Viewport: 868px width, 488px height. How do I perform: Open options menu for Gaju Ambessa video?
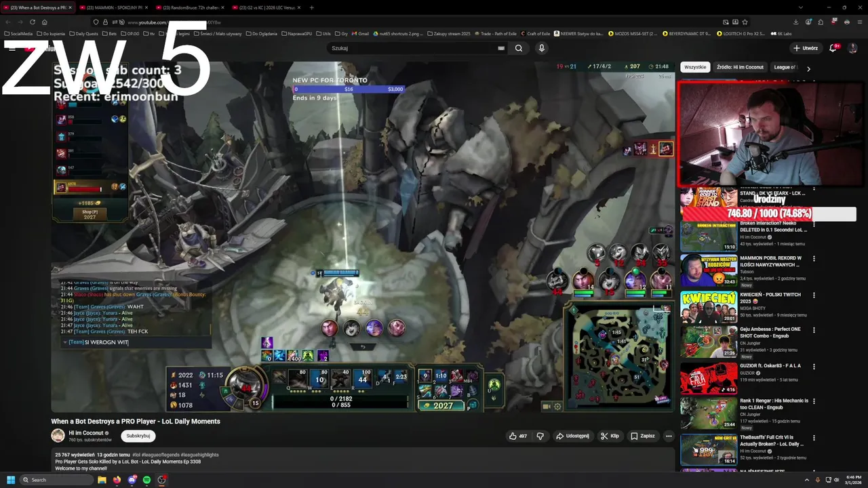pyautogui.click(x=814, y=330)
